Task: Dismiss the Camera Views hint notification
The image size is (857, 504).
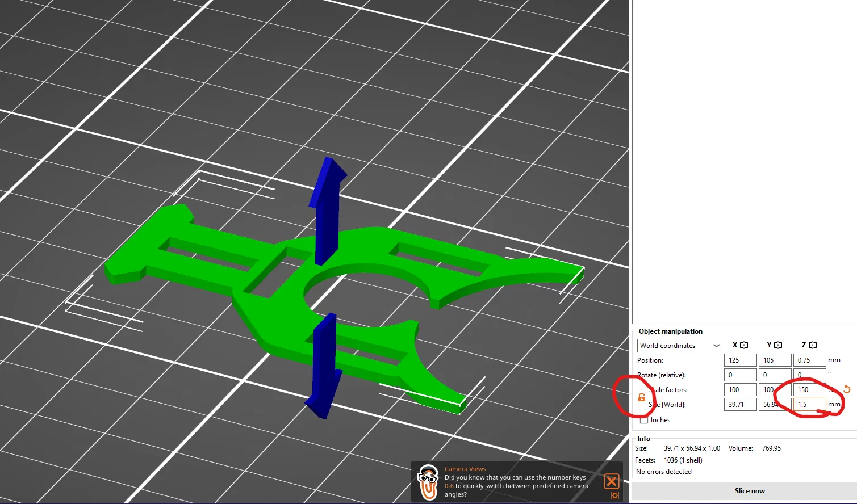Action: 612,482
